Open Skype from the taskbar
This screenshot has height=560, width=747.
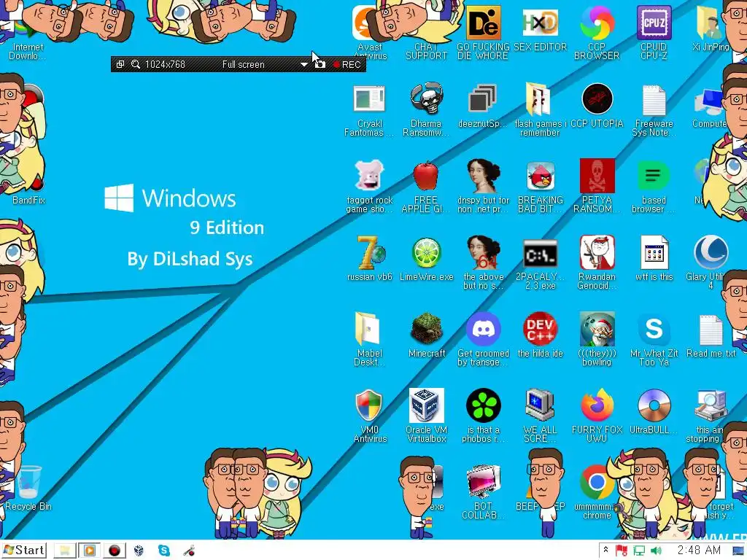(x=164, y=551)
